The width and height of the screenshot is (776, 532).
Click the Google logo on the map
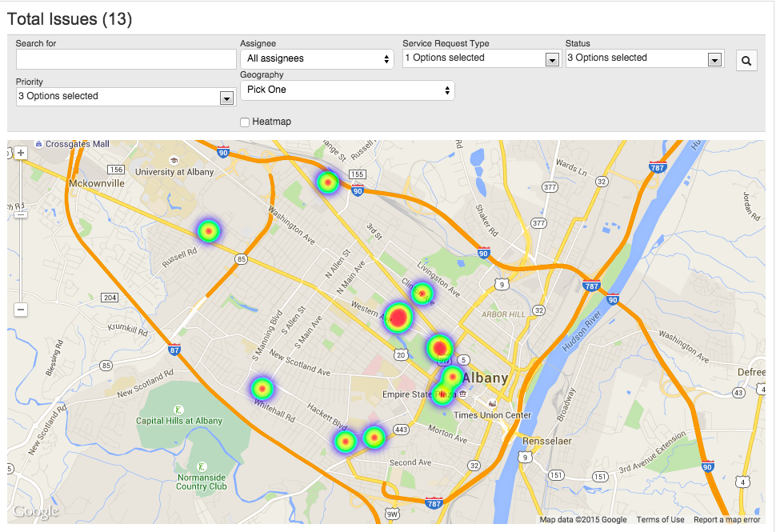click(36, 511)
